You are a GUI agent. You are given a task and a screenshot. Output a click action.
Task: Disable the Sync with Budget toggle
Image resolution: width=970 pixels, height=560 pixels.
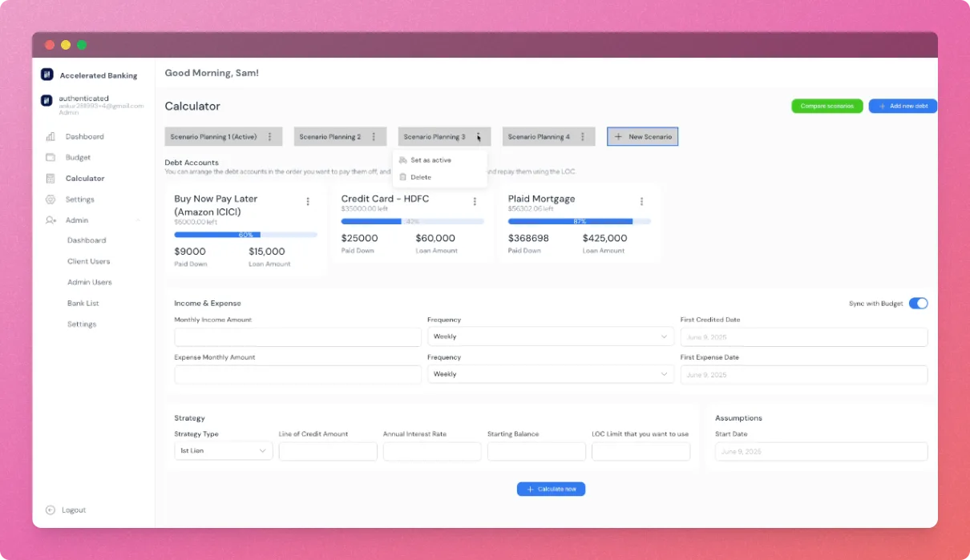pos(919,303)
